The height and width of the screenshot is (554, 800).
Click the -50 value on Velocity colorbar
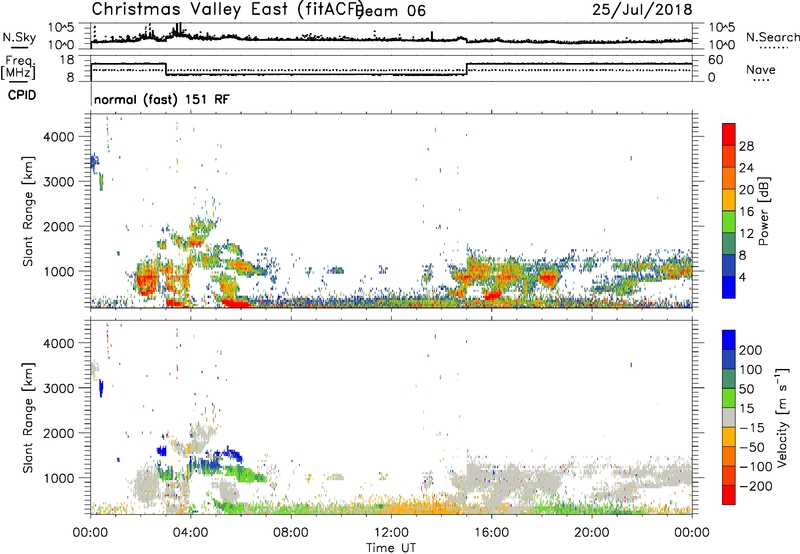(751, 447)
